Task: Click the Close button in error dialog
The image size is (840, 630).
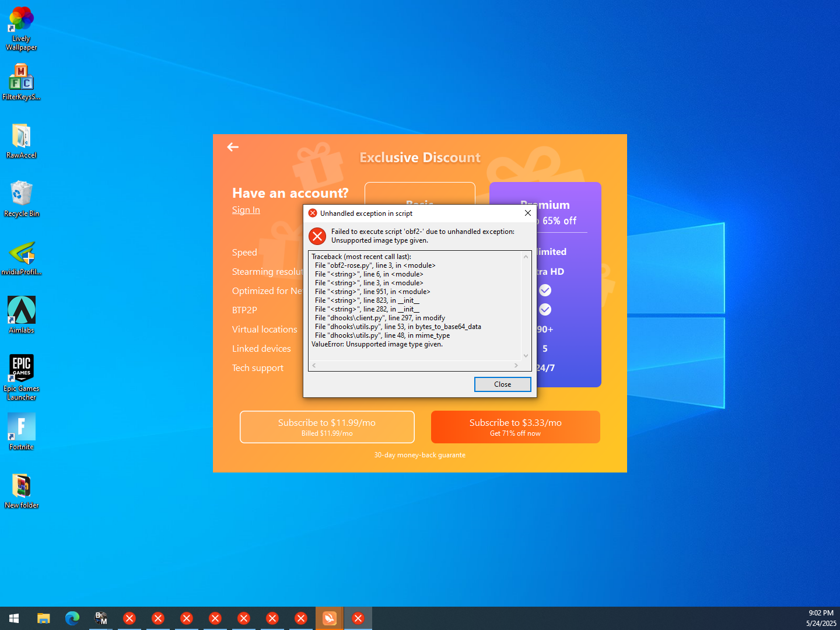Action: [x=503, y=384]
